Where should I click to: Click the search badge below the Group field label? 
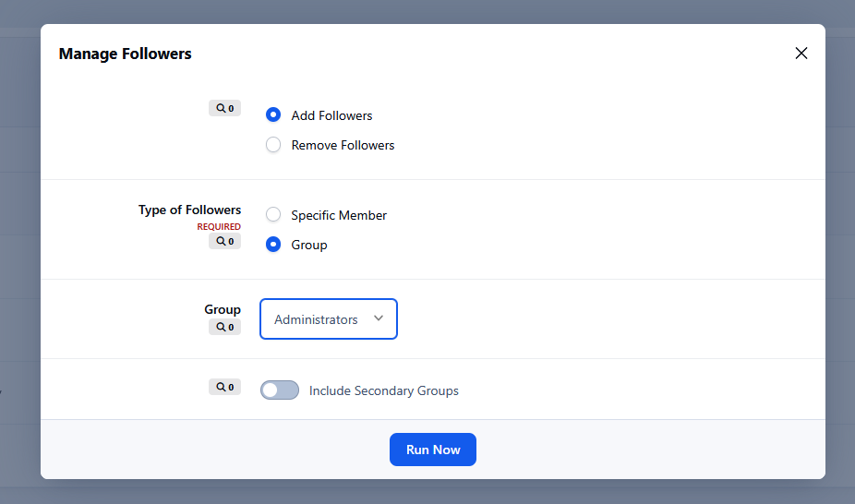tap(224, 327)
